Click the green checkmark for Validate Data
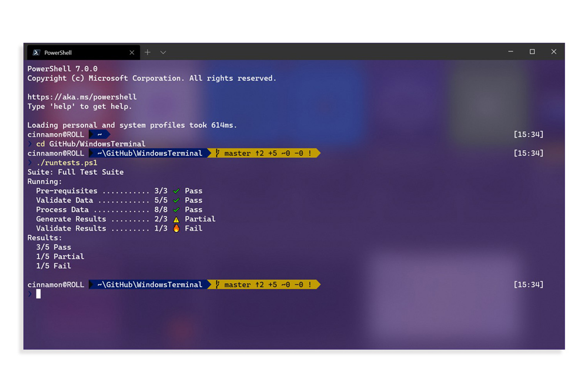Image resolution: width=588 pixels, height=392 pixels. point(176,201)
